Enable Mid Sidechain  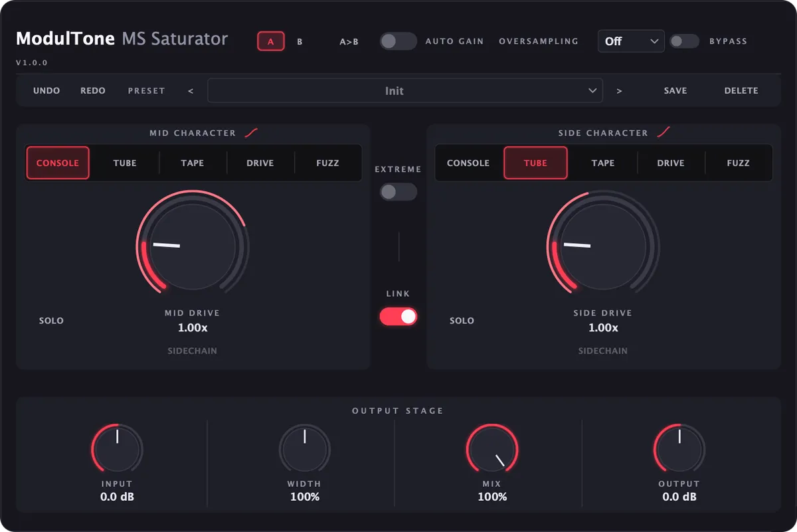click(x=192, y=351)
